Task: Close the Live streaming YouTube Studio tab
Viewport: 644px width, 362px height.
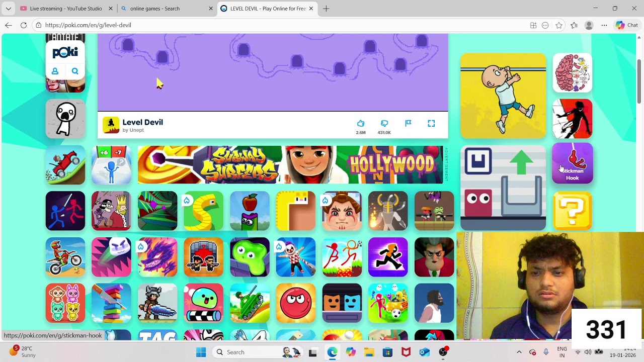Action: pos(110,9)
